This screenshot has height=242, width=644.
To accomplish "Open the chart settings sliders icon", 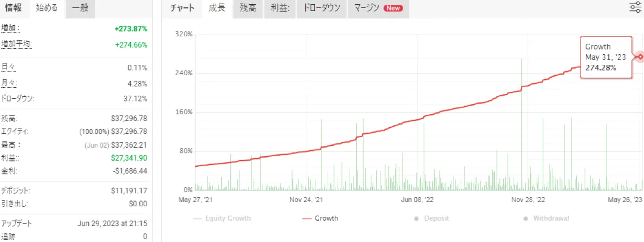I will click(x=635, y=8).
